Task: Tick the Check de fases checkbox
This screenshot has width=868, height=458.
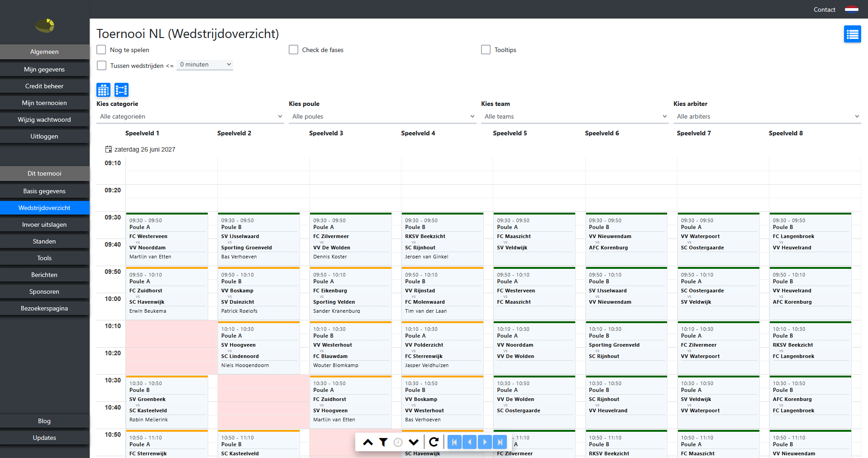Action: tap(294, 50)
